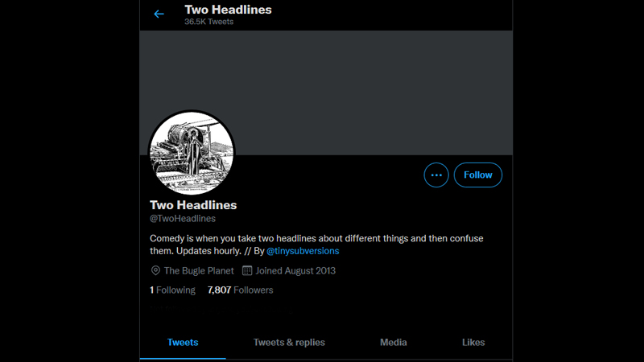Go to the Likes tab
This screenshot has width=644, height=362.
pyautogui.click(x=473, y=342)
